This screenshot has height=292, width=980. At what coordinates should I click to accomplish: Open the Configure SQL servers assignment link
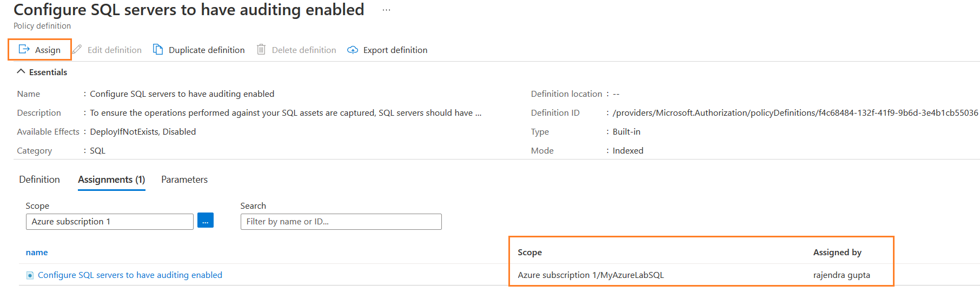point(130,275)
